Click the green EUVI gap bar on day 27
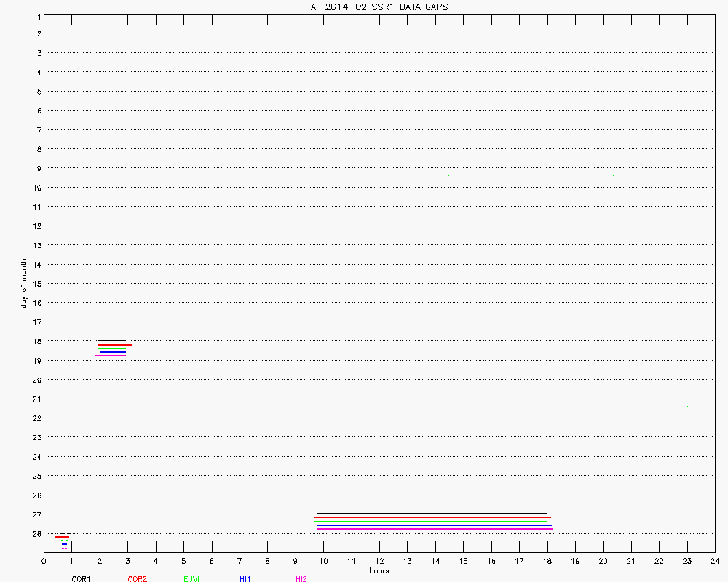This screenshot has width=728, height=582. pyautogui.click(x=431, y=521)
